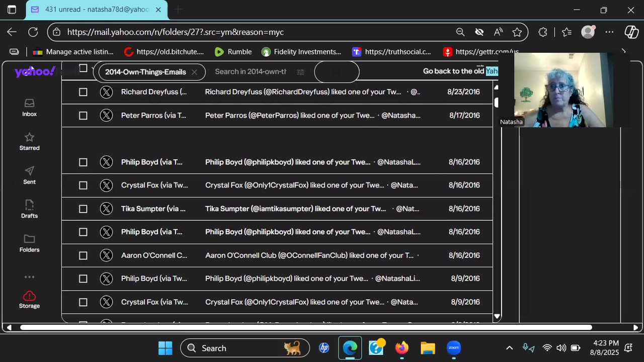This screenshot has width=644, height=362.
Task: Go to Starred messages
Action: [30, 142]
